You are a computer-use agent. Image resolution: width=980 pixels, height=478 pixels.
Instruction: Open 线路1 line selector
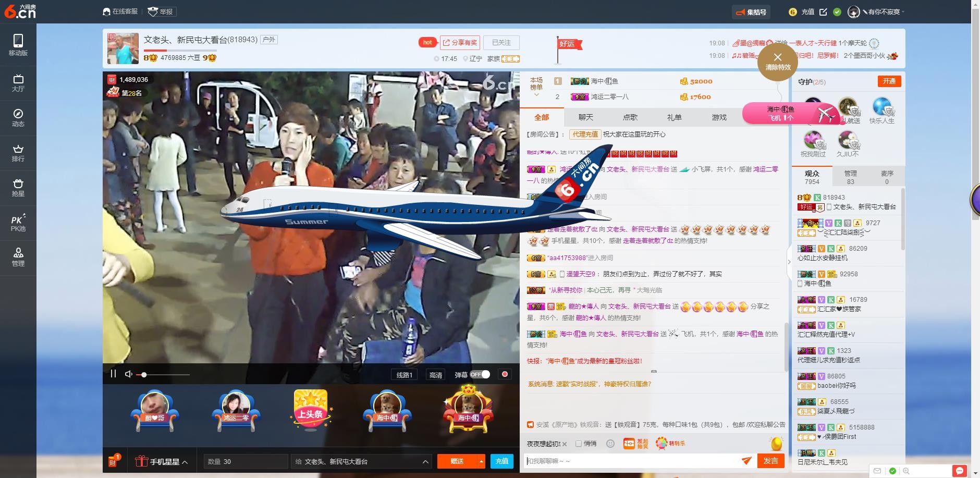pos(404,375)
